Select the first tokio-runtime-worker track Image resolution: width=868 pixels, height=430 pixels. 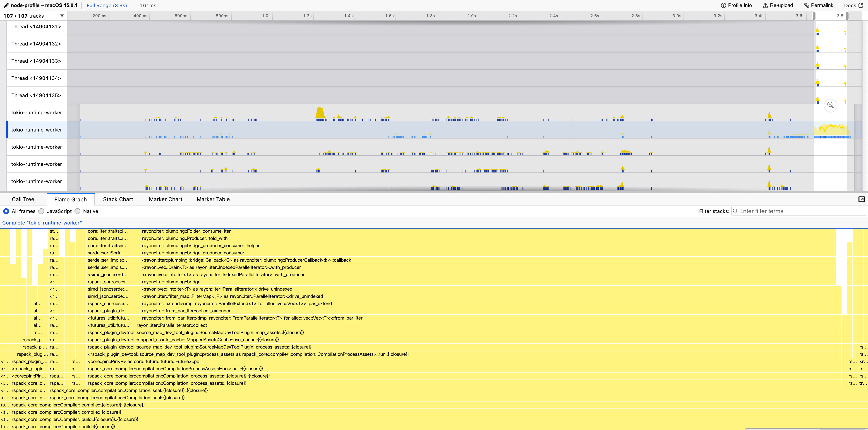tap(36, 112)
